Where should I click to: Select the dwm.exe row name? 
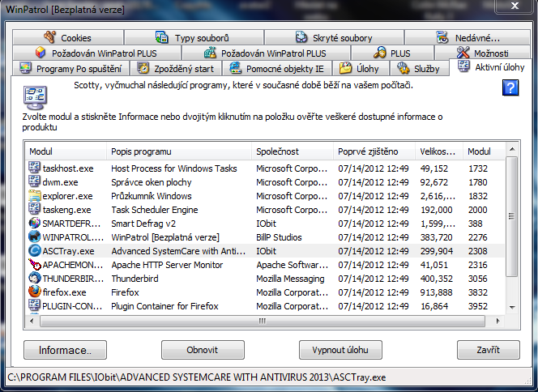tap(60, 182)
